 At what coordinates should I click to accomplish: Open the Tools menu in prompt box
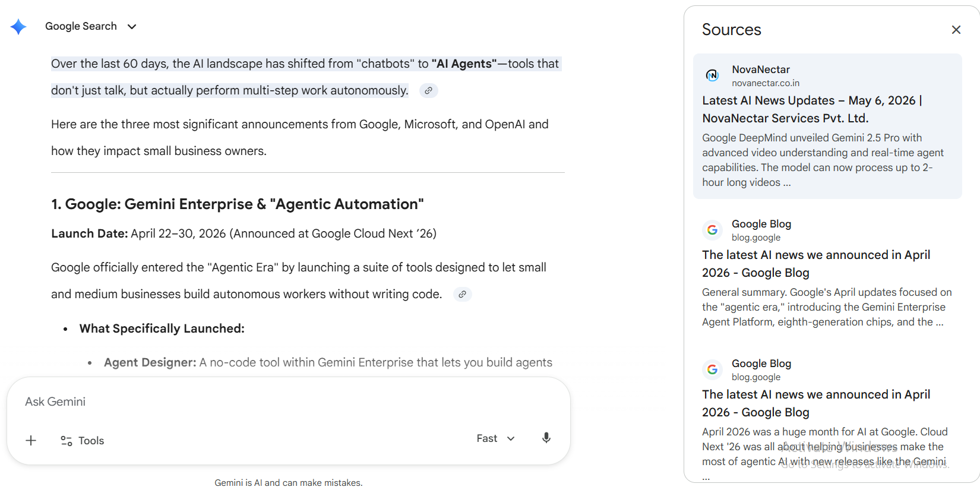(x=83, y=441)
